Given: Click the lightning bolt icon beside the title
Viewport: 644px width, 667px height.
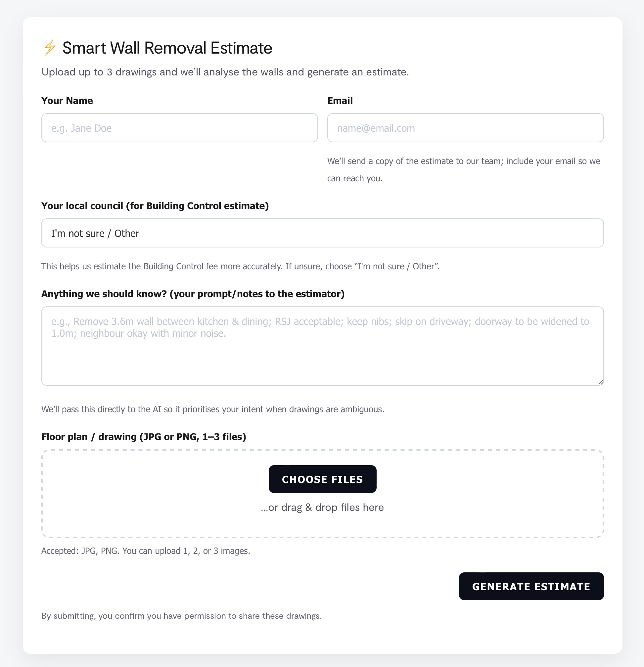Looking at the screenshot, I should [50, 47].
